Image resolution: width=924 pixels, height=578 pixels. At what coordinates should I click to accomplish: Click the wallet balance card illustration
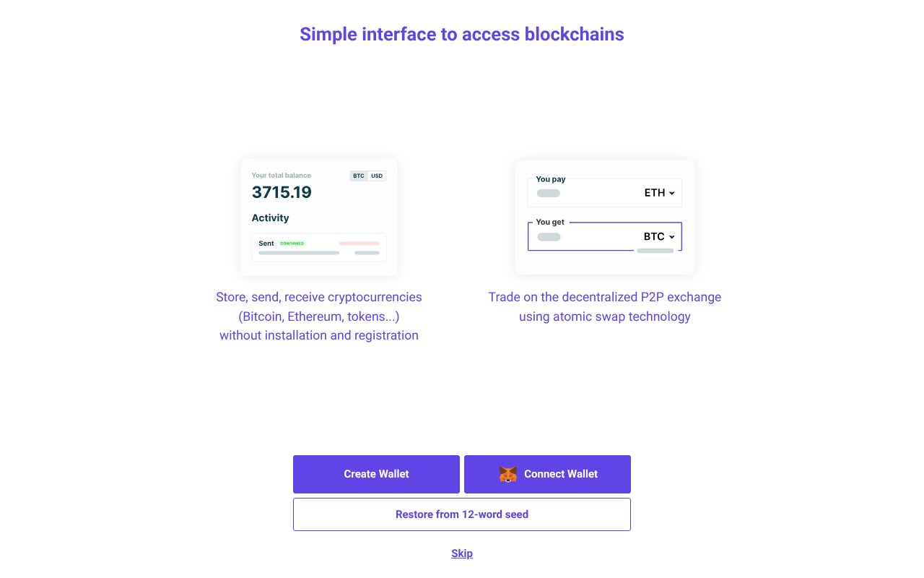[x=319, y=217]
